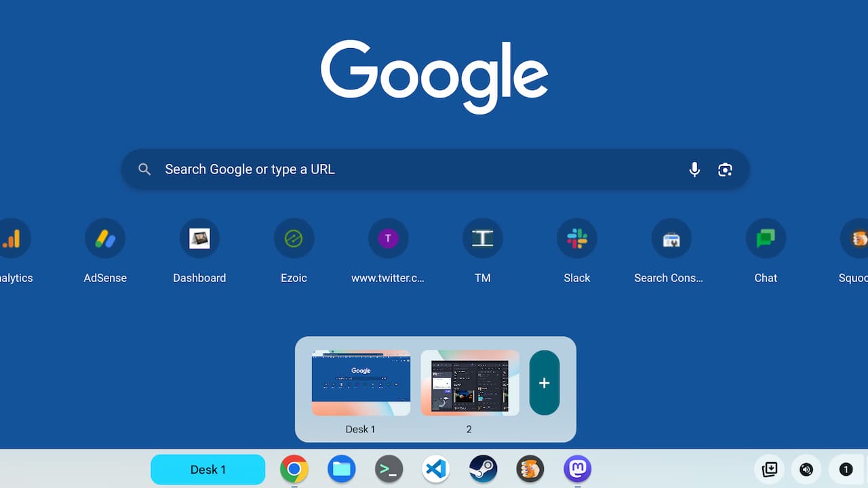The width and height of the screenshot is (868, 488).
Task: Click the "Desk 1" label under thumbnail
Action: coord(360,429)
